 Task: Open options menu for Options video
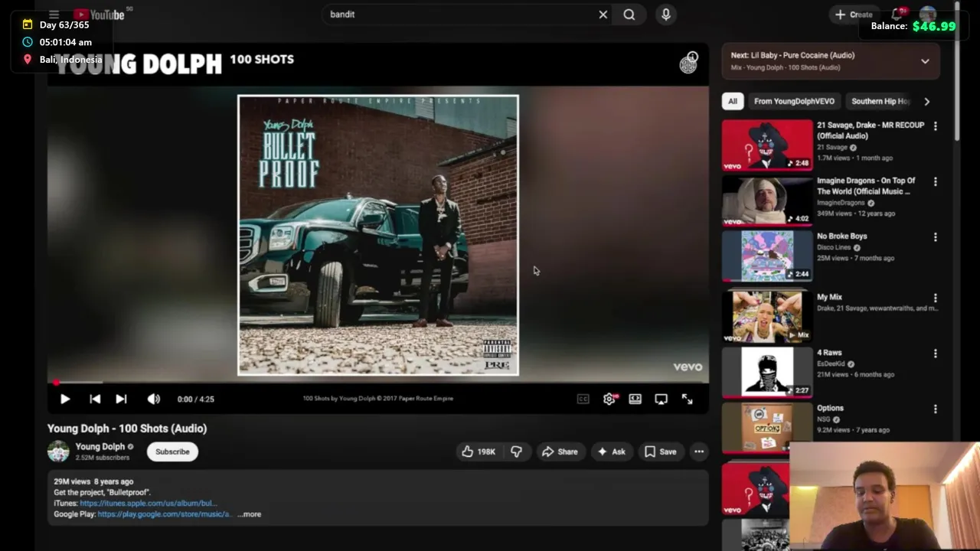click(935, 410)
